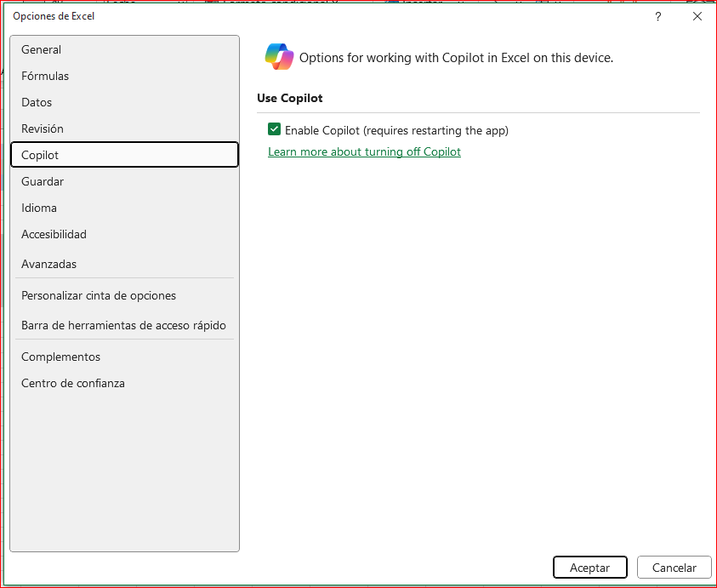Open the Complementos category

(x=60, y=357)
